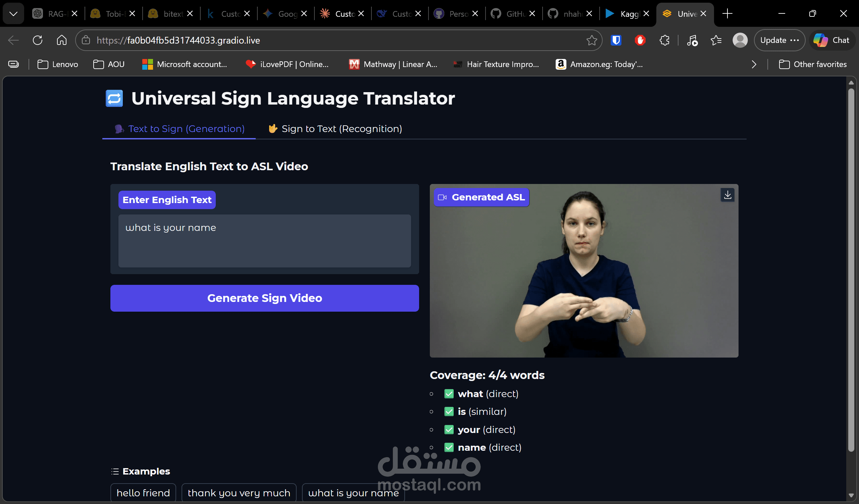Go to the browser home page icon

tap(61, 40)
